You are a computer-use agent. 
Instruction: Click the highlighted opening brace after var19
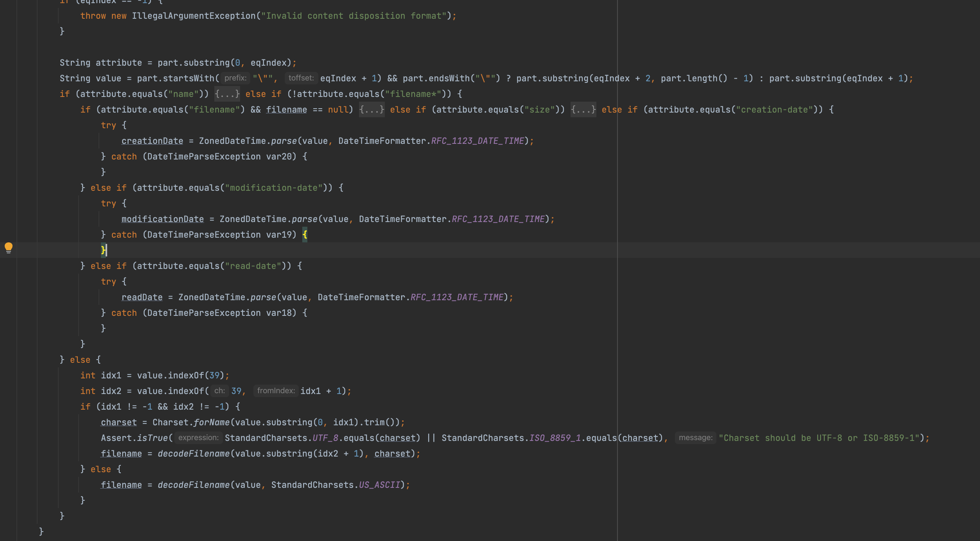tap(305, 235)
